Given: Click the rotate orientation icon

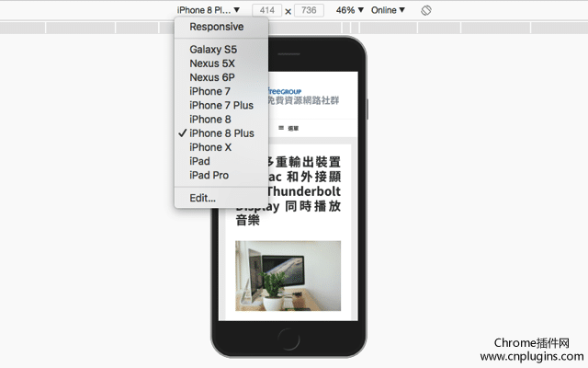Looking at the screenshot, I should coord(426,10).
